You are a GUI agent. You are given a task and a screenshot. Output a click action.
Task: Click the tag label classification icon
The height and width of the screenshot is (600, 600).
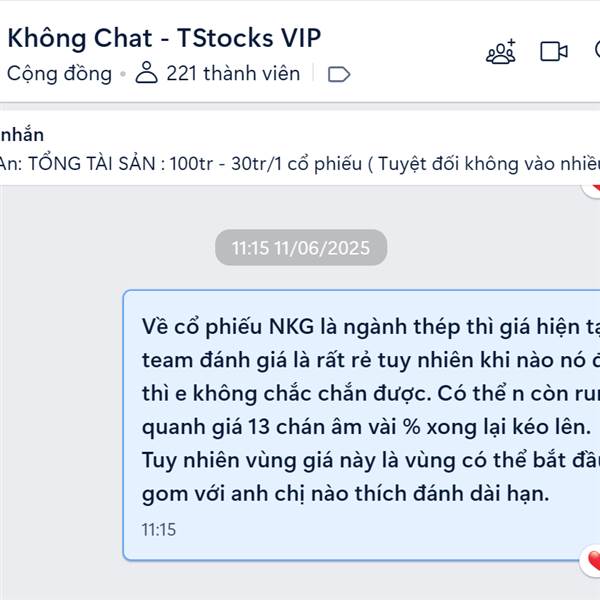pos(339,74)
